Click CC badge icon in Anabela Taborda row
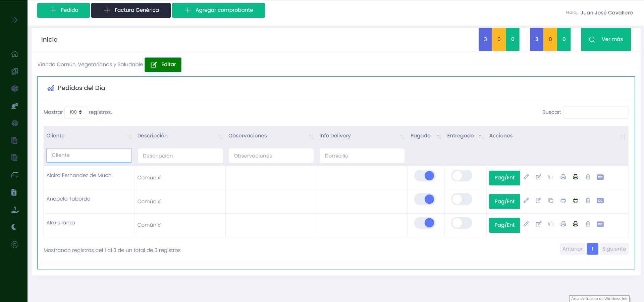644x302 pixels. [x=600, y=201]
